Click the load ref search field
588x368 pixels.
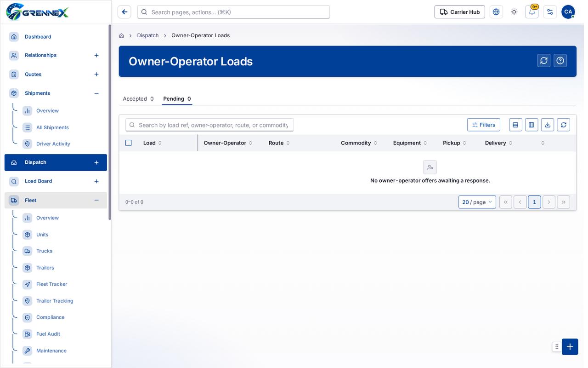click(x=209, y=125)
